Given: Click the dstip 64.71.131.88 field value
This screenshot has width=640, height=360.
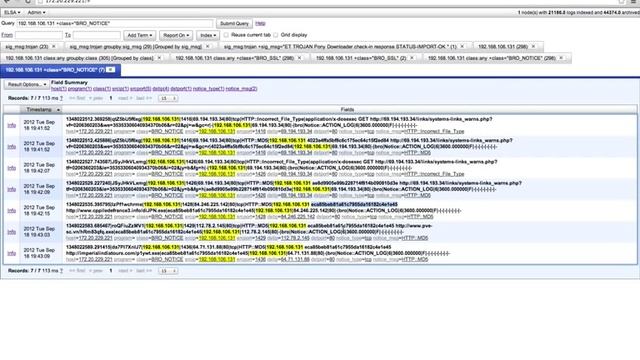Looking at the screenshot, I should pyautogui.click(x=295, y=259).
